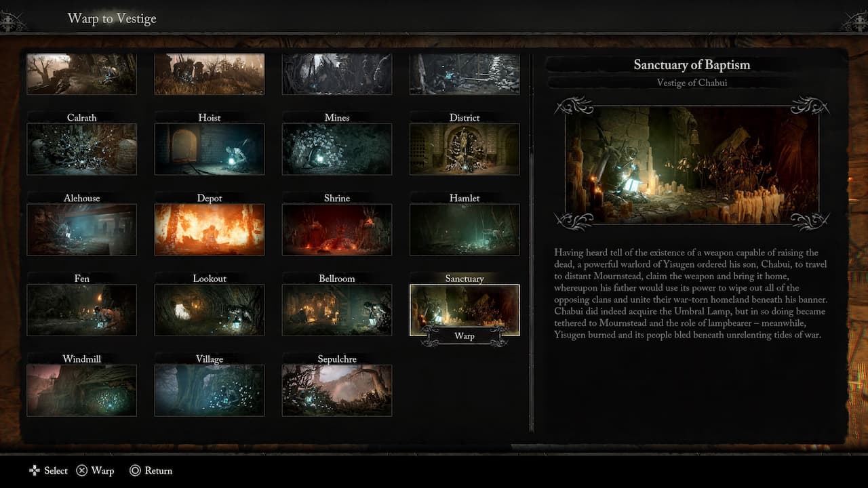Select the Calrath vestige thumbnail
This screenshot has height=488, width=868.
point(81,149)
